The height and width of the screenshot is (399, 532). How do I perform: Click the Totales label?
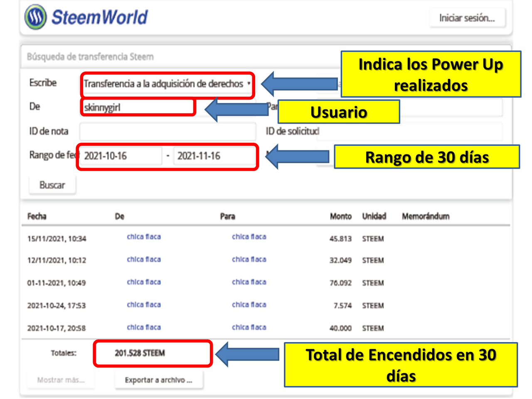click(64, 353)
